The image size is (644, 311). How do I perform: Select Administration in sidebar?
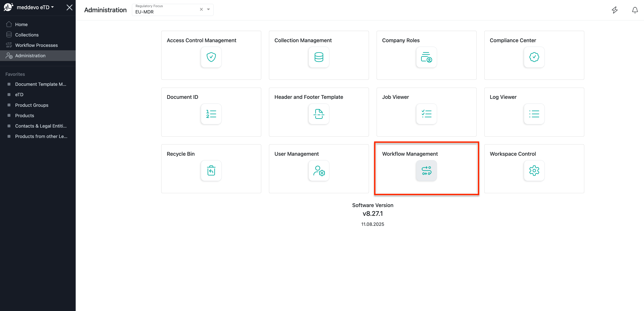[x=38, y=55]
